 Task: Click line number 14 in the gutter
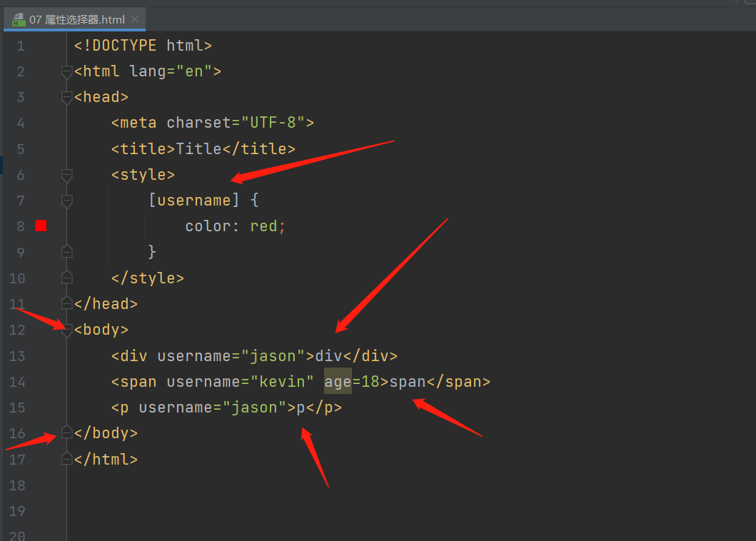click(17, 382)
